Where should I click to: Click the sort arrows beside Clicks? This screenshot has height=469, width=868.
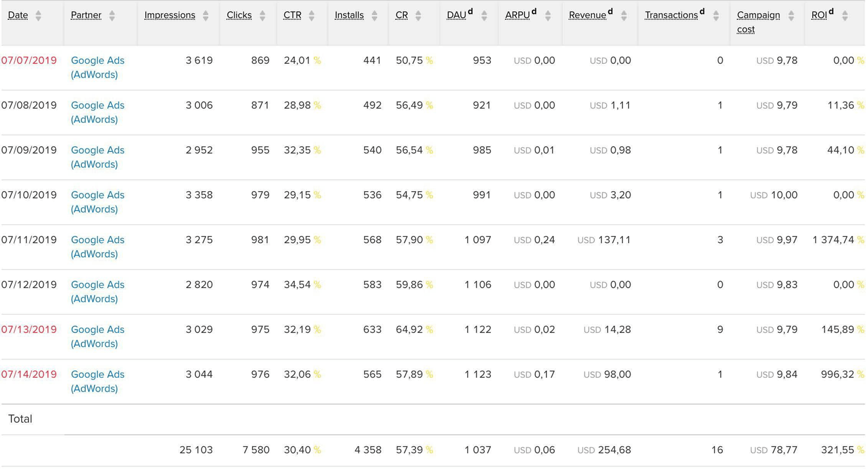[x=263, y=16]
